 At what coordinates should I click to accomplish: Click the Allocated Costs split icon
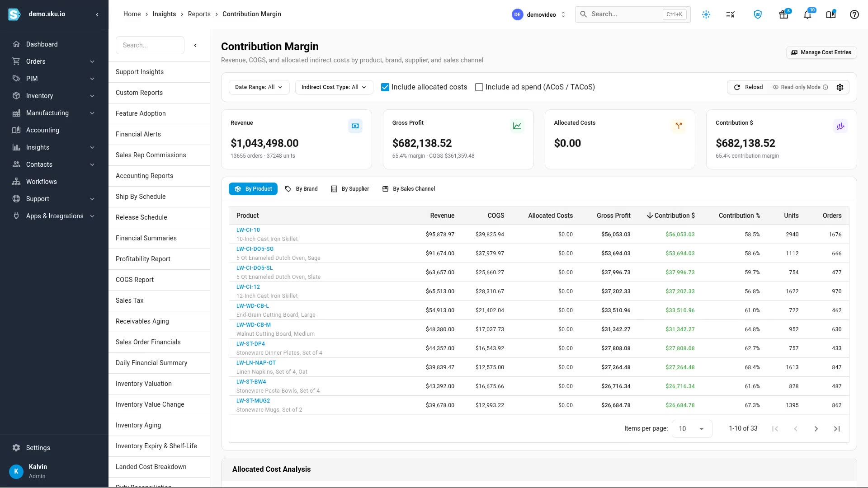pos(679,126)
